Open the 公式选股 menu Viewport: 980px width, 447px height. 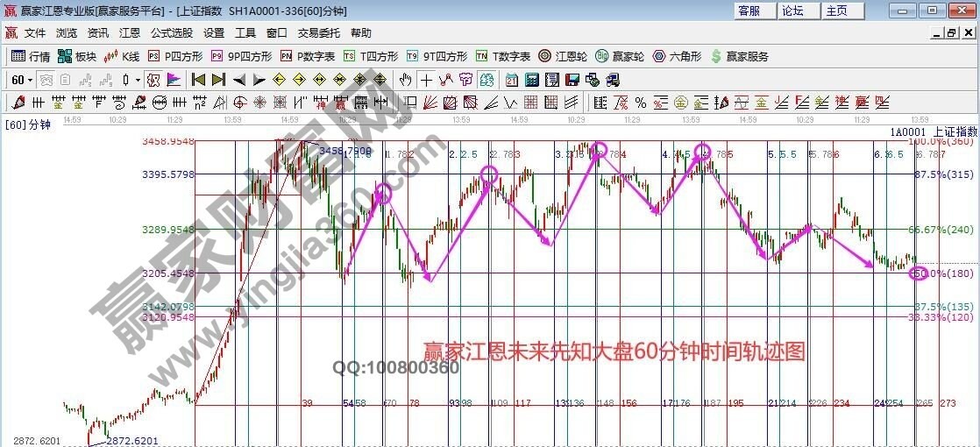pos(171,33)
